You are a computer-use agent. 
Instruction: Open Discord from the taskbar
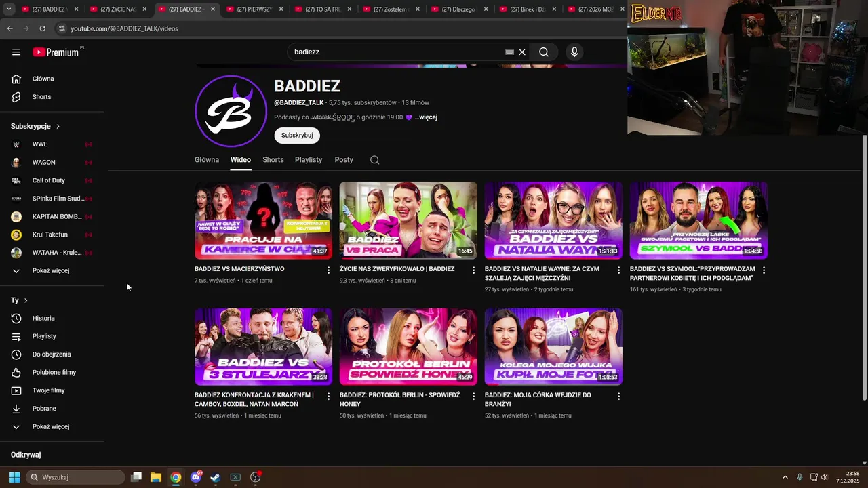[x=196, y=477]
